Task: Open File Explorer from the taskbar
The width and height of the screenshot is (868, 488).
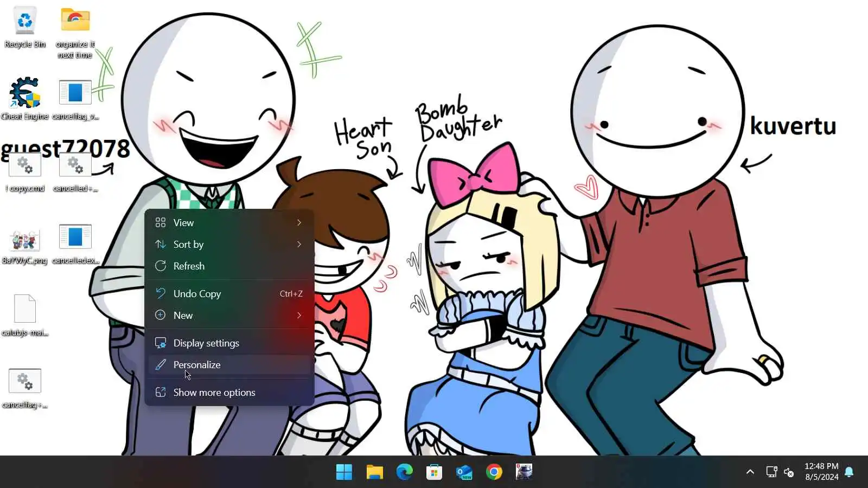Action: pos(374,472)
